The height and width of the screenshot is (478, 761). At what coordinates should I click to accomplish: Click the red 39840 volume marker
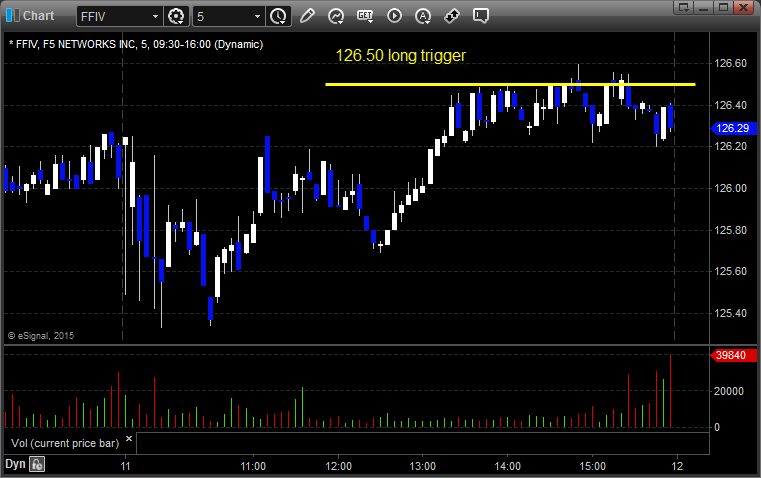733,355
